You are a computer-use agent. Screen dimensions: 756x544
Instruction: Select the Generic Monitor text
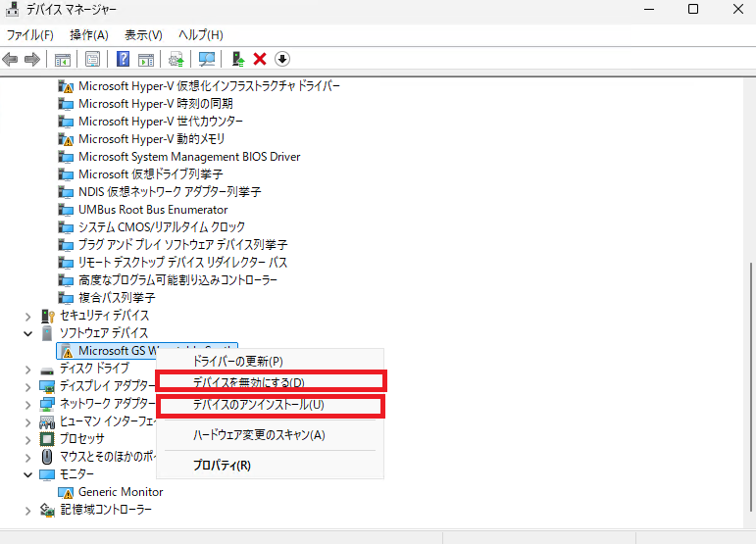pyautogui.click(x=121, y=492)
